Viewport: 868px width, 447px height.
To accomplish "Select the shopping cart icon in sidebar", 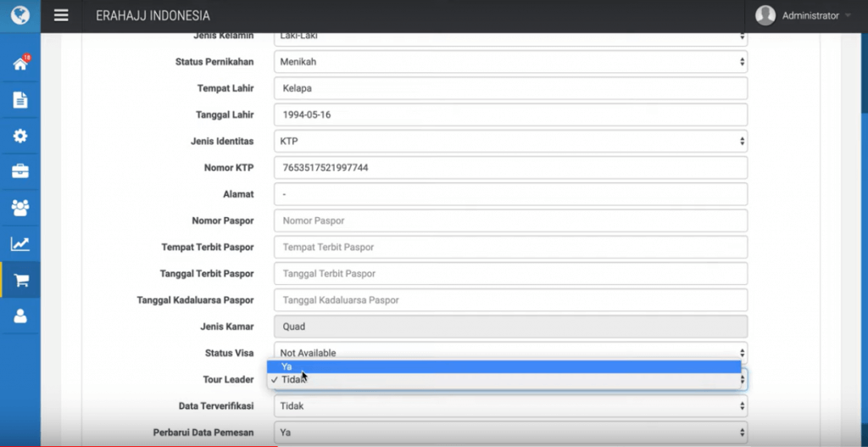I will coord(20,280).
